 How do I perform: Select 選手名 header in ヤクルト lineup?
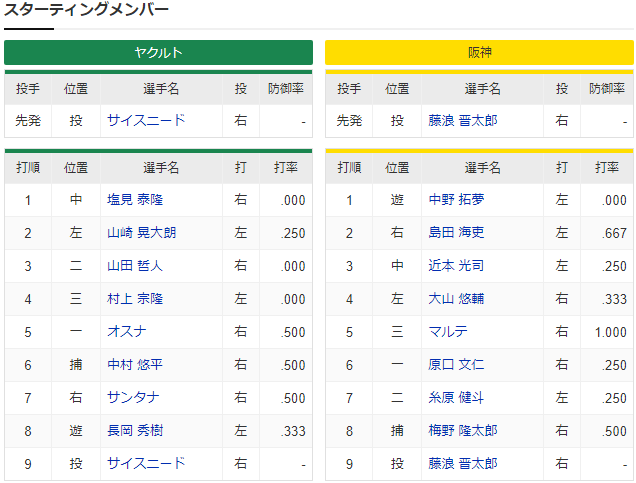point(161,167)
